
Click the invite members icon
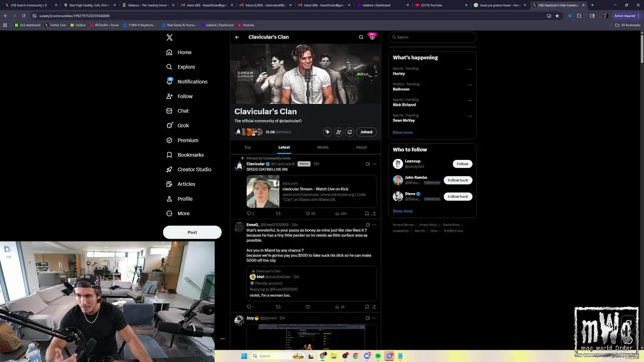pyautogui.click(x=339, y=132)
